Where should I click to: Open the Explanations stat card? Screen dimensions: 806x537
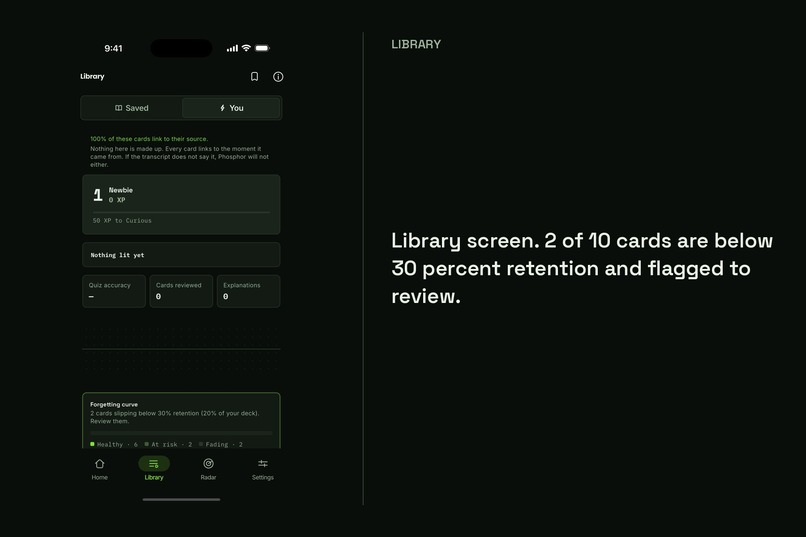(249, 291)
